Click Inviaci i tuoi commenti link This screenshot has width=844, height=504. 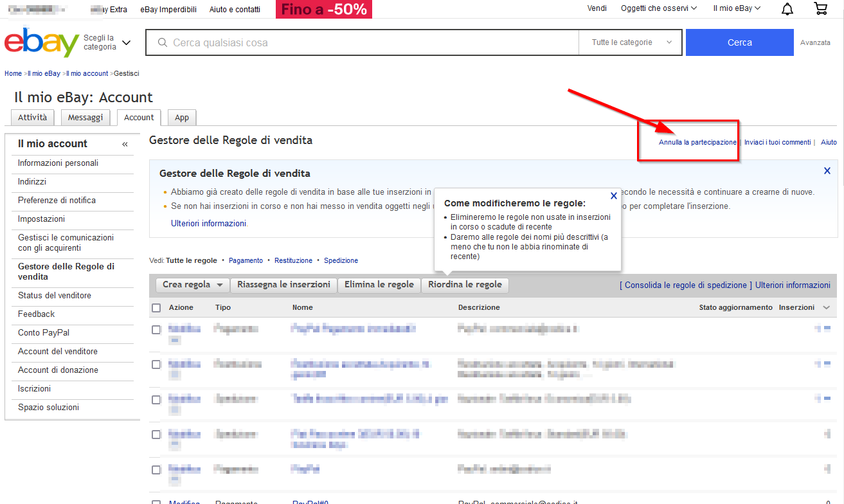777,142
